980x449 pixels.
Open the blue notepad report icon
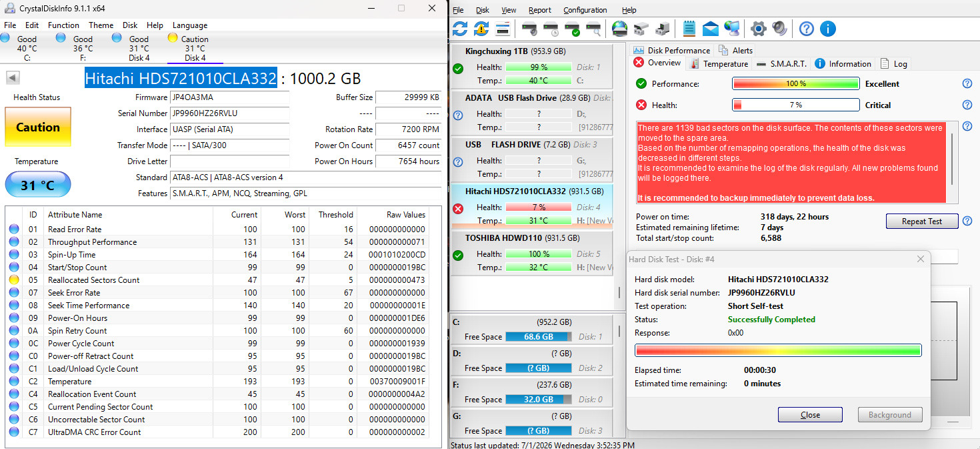(689, 29)
